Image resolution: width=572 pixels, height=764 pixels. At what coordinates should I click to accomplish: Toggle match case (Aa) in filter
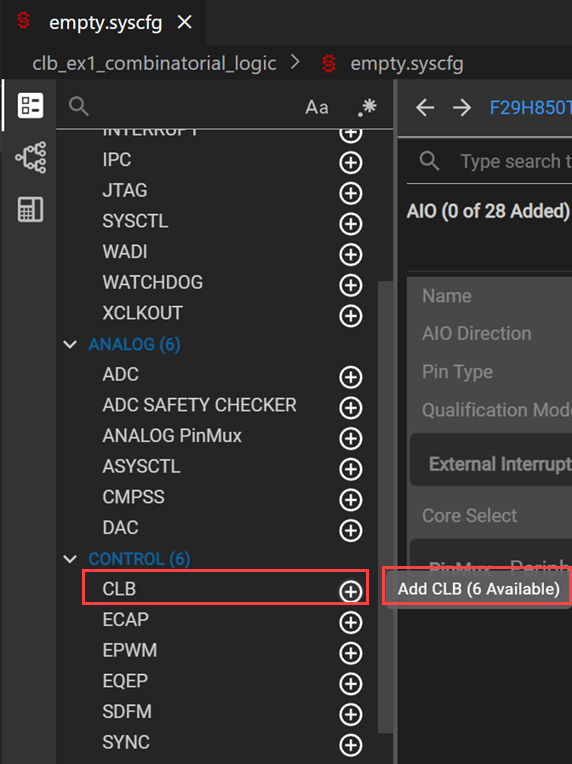(x=317, y=107)
